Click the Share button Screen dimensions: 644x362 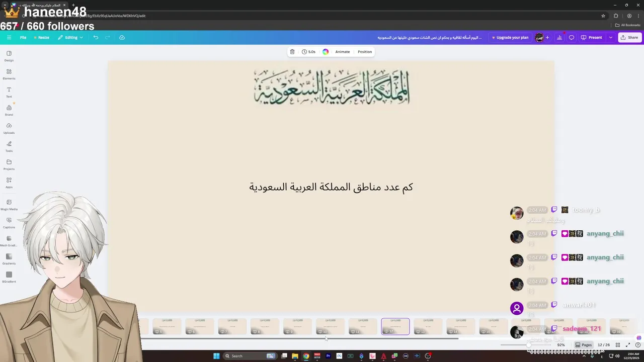[629, 38]
